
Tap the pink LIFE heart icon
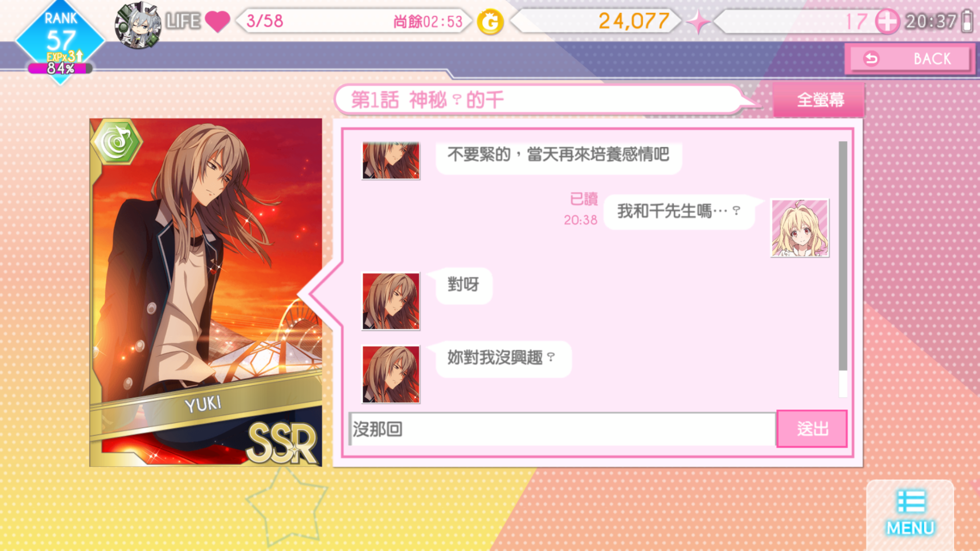(x=218, y=22)
